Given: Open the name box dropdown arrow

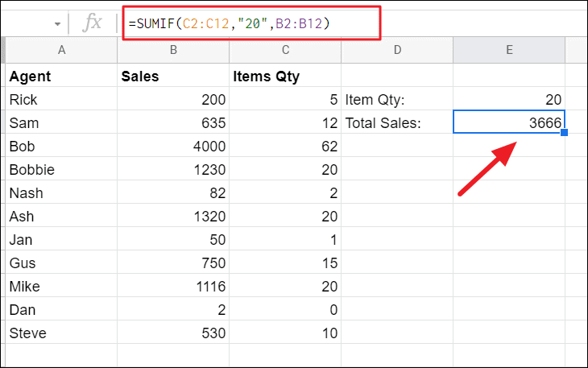Looking at the screenshot, I should [57, 24].
